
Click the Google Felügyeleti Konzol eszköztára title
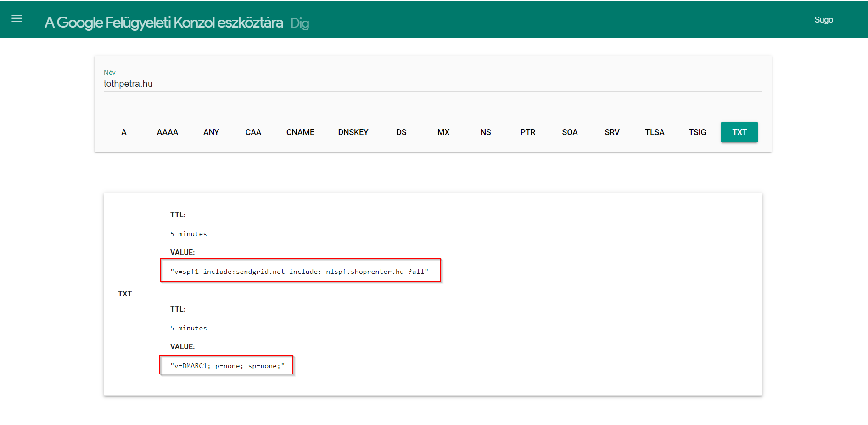164,23
